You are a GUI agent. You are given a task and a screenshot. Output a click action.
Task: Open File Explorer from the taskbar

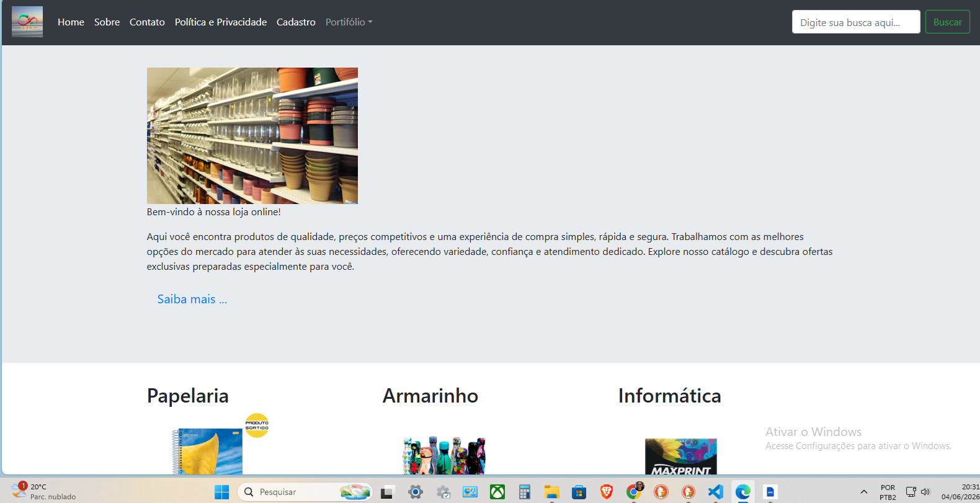[552, 492]
